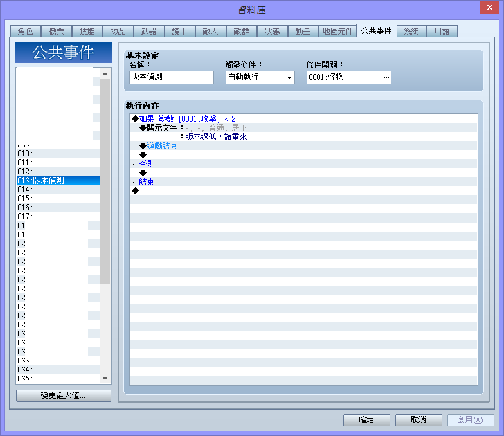This screenshot has width=504, height=436.
Task: Select common event 013:版本偵測
Action: (58, 180)
